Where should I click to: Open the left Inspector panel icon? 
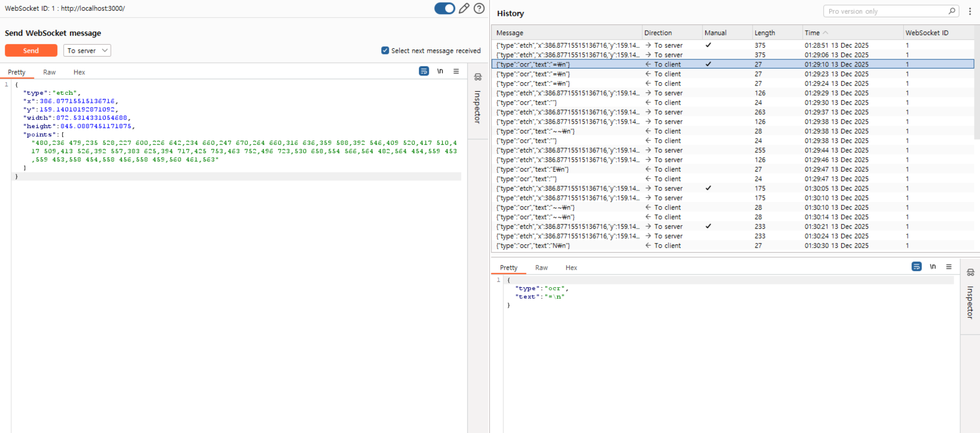478,77
